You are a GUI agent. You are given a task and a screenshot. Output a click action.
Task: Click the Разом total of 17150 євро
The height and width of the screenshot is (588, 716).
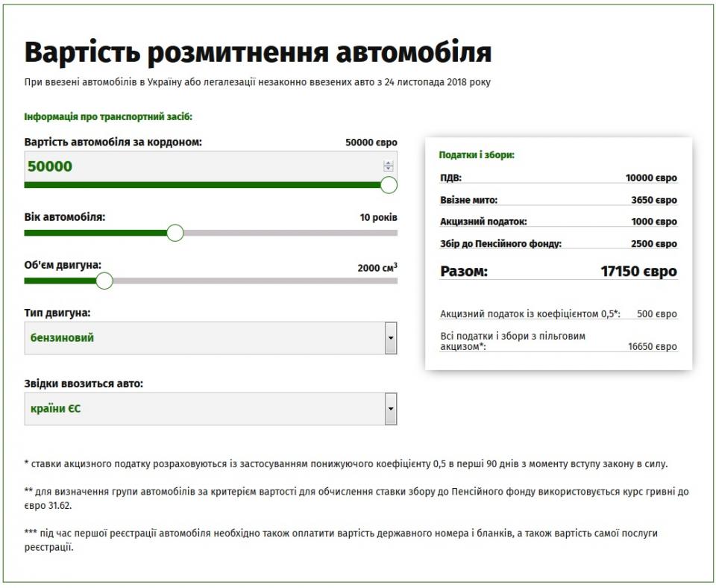click(x=638, y=271)
